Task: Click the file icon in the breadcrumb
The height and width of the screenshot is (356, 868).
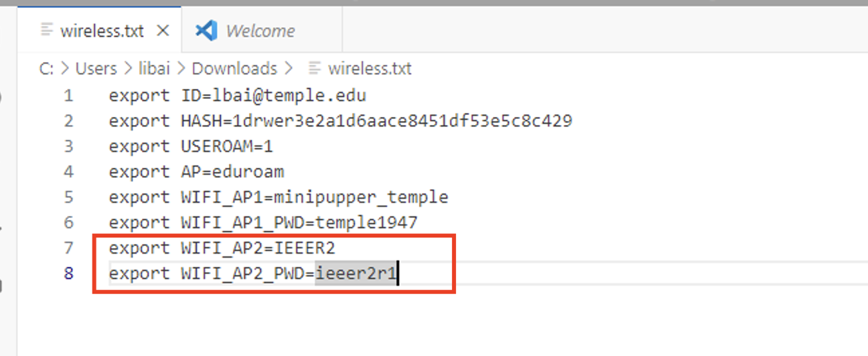Action: (x=313, y=68)
